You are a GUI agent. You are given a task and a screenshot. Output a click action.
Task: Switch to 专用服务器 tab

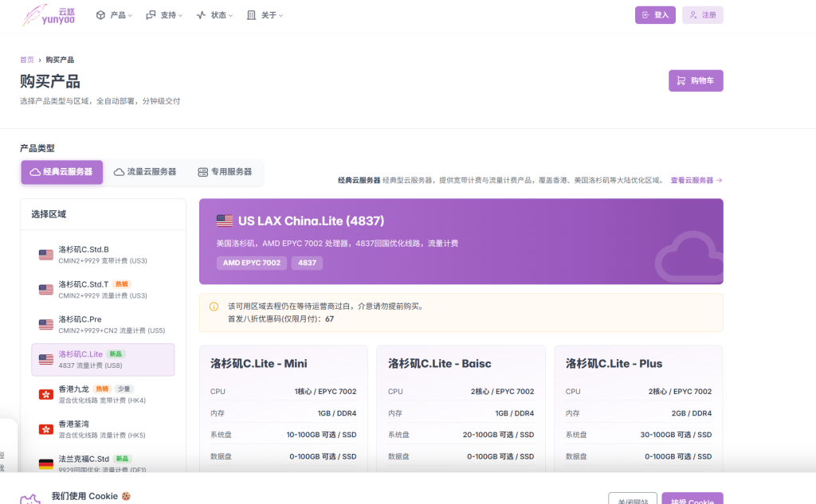pyautogui.click(x=225, y=172)
